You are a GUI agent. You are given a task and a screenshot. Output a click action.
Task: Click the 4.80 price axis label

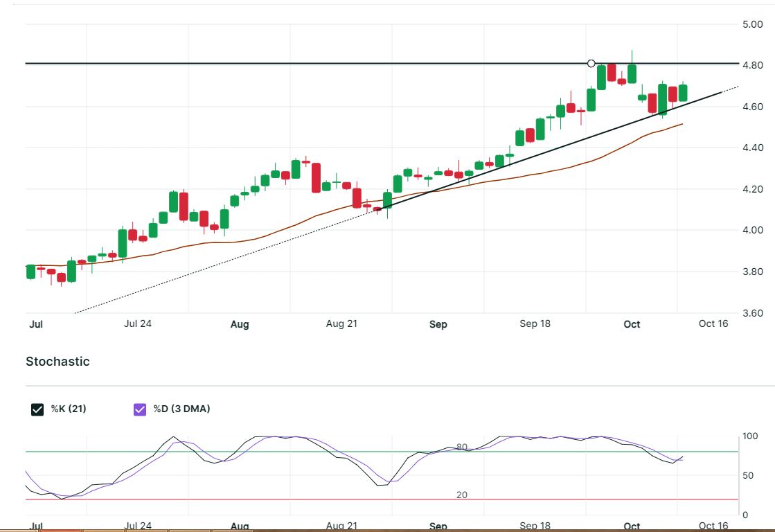tap(752, 65)
